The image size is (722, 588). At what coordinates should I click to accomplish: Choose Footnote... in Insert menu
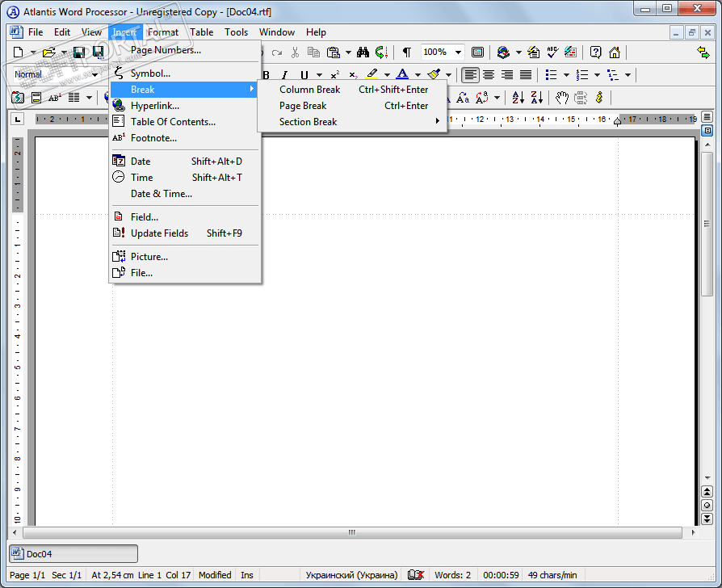click(185, 137)
